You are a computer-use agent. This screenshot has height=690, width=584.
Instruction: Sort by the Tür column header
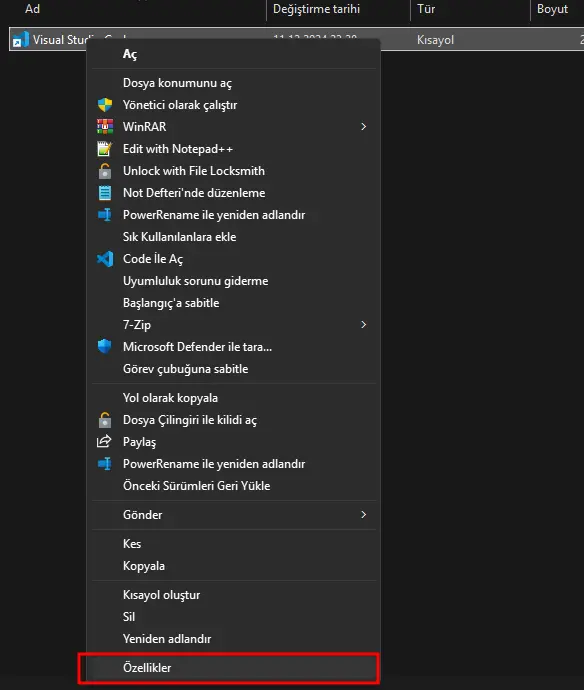pos(426,9)
